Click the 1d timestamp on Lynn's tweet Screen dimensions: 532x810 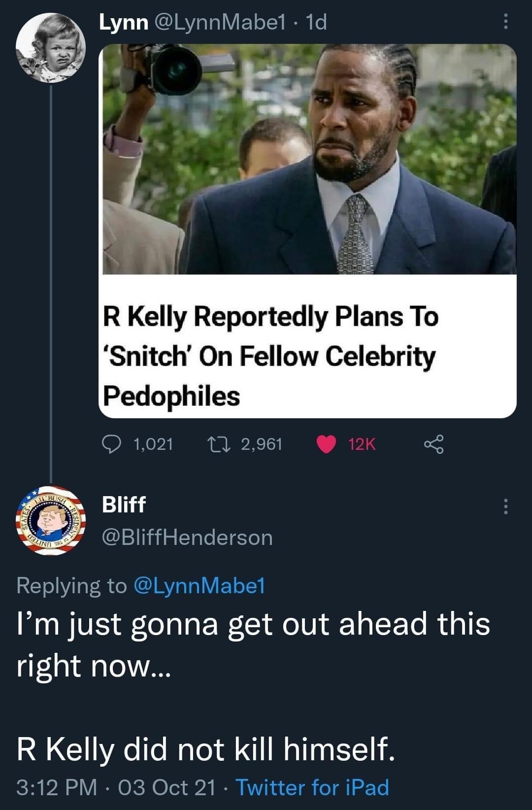click(316, 22)
